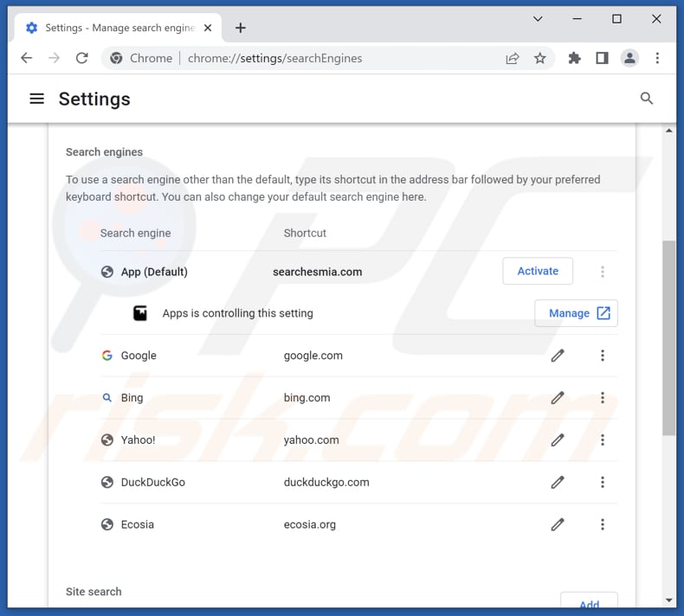Select the Google search engine row name
The image size is (684, 616).
point(139,356)
